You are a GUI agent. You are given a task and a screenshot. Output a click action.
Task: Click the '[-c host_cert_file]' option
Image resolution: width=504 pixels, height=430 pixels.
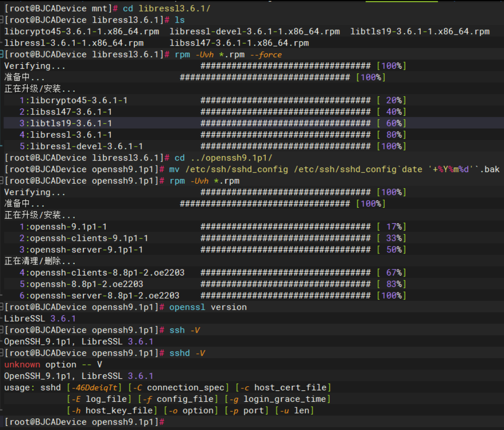click(283, 387)
